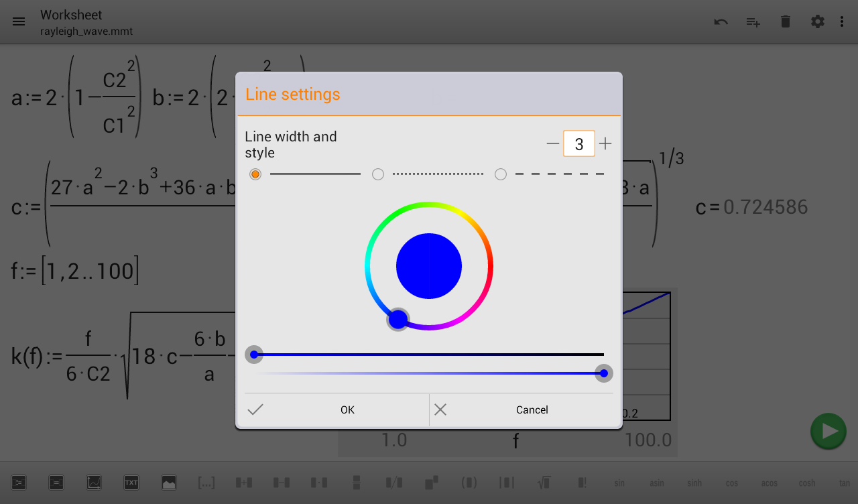
Task: Click the addition operator icon
Action: click(x=244, y=483)
